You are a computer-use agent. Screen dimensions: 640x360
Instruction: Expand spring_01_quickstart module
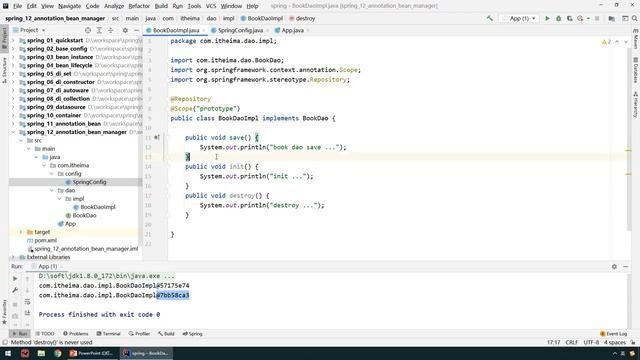(13, 40)
